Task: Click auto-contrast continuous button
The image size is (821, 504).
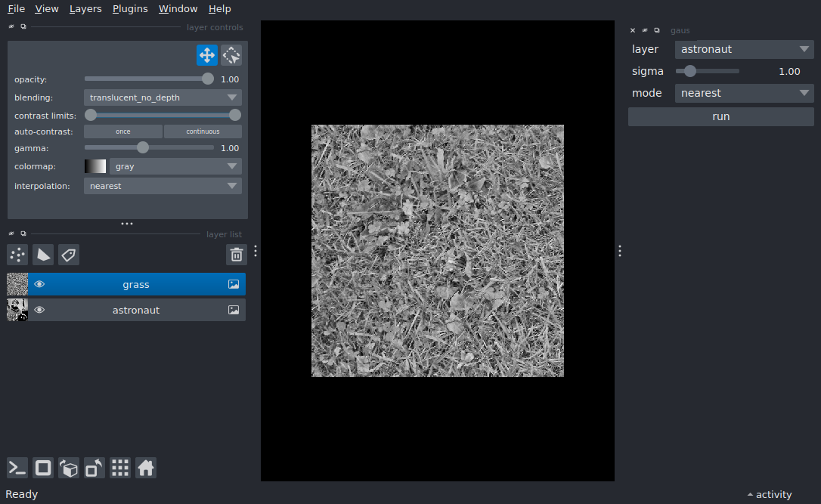Action: [x=203, y=131]
